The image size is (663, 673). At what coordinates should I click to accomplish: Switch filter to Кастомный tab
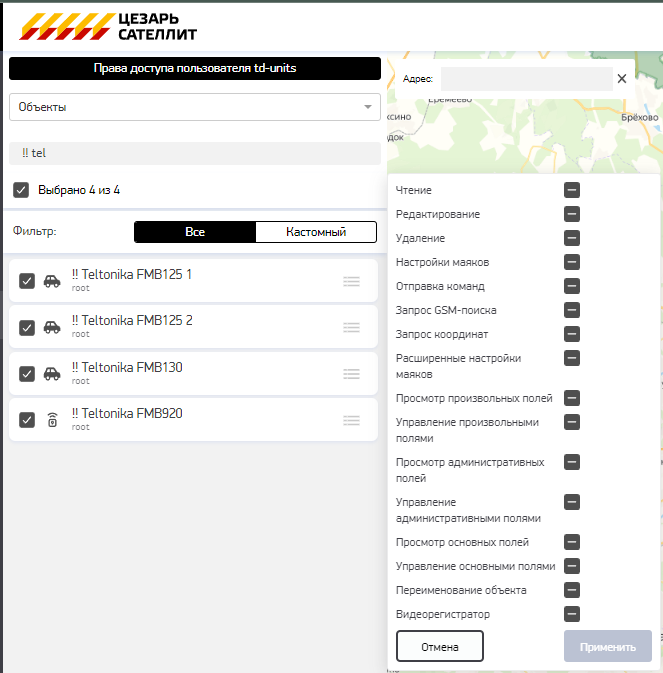coord(316,232)
